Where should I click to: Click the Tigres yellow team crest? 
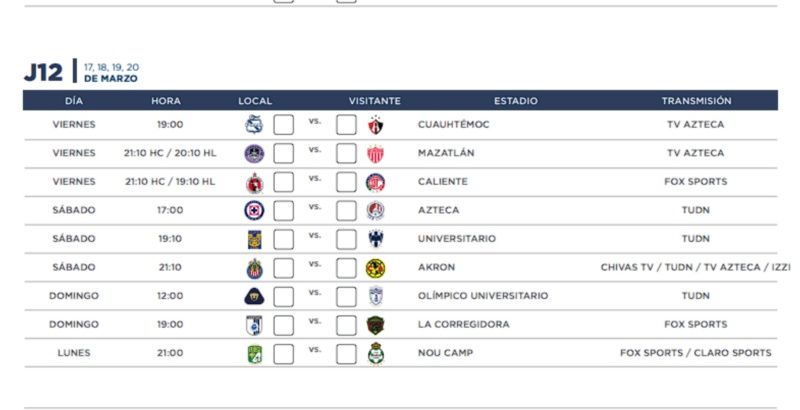click(x=254, y=239)
